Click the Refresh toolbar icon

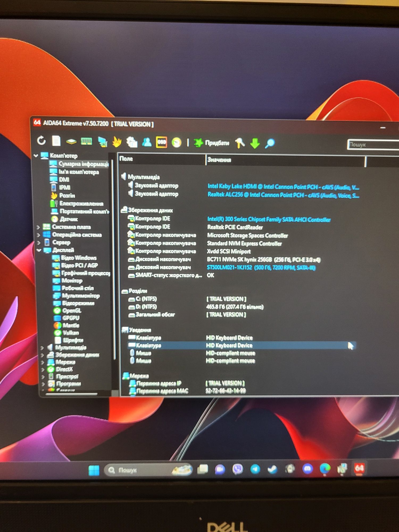tap(41, 140)
